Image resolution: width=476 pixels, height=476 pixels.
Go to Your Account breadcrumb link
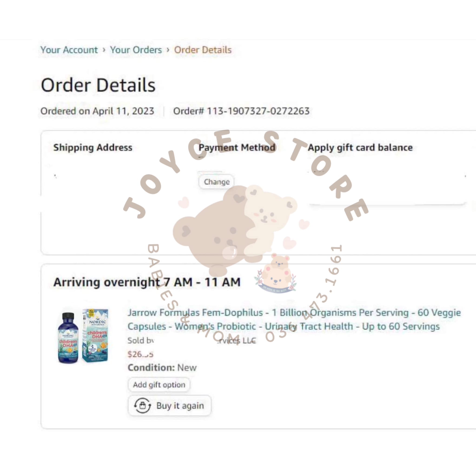click(69, 50)
